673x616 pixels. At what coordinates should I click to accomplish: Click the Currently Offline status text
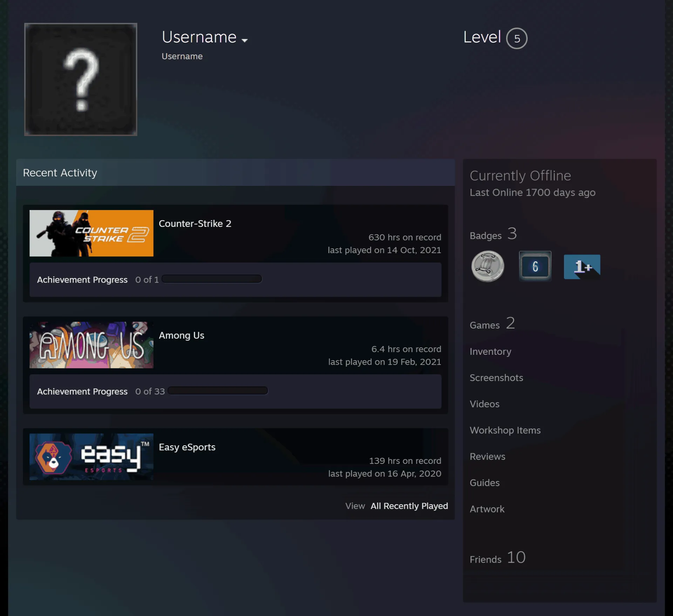[x=520, y=176]
